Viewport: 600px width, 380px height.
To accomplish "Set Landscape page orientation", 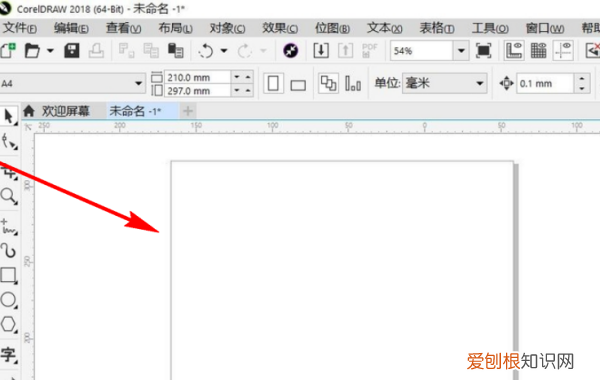I will point(298,85).
